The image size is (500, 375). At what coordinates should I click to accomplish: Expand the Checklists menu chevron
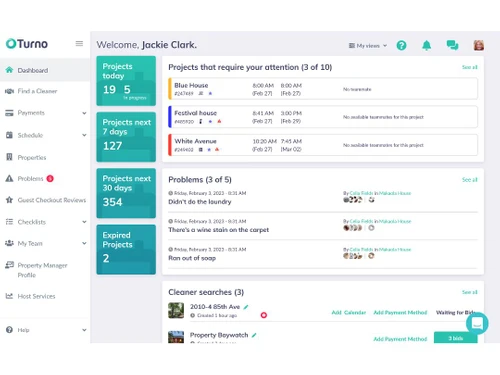point(84,222)
